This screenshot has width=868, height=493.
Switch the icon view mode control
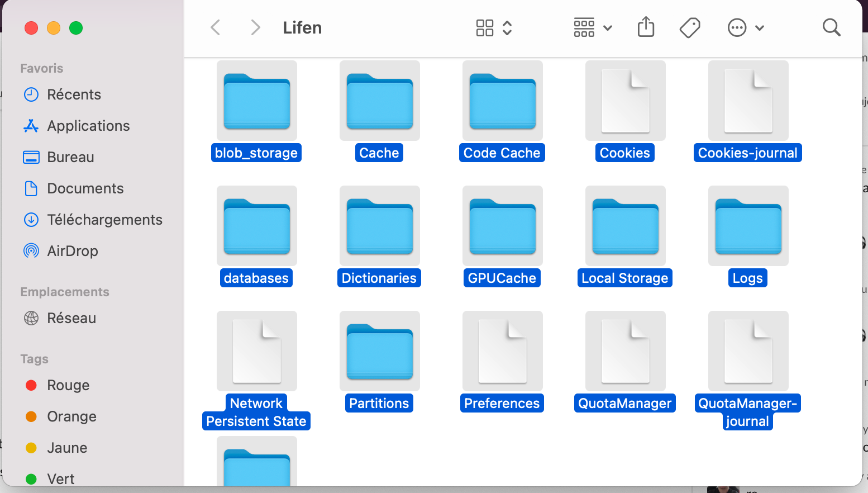pos(494,27)
